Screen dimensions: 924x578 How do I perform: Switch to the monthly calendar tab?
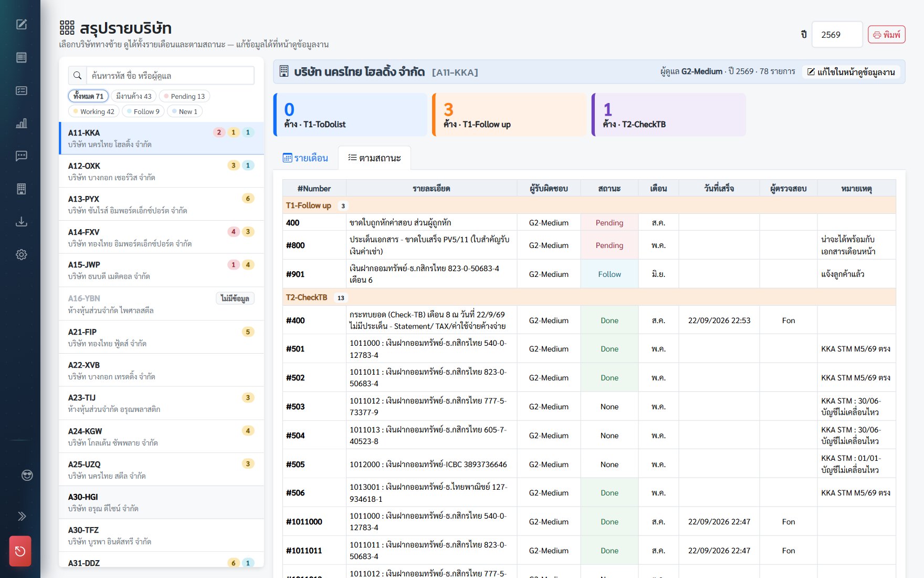[x=306, y=158]
